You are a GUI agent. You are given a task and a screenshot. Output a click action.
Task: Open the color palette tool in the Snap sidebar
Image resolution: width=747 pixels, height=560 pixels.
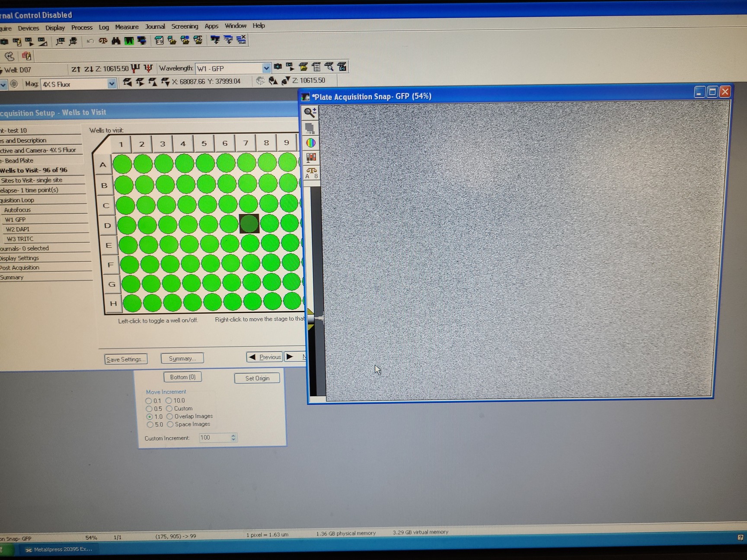(311, 143)
